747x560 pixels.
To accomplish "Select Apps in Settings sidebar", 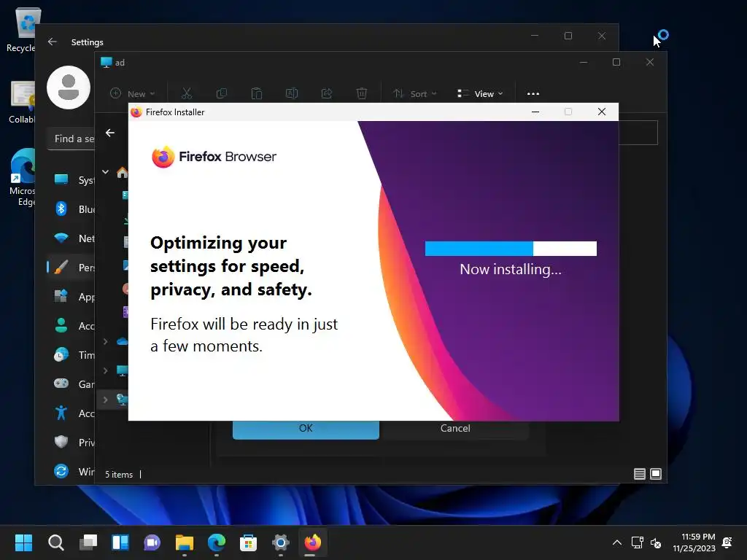I will (x=71, y=297).
